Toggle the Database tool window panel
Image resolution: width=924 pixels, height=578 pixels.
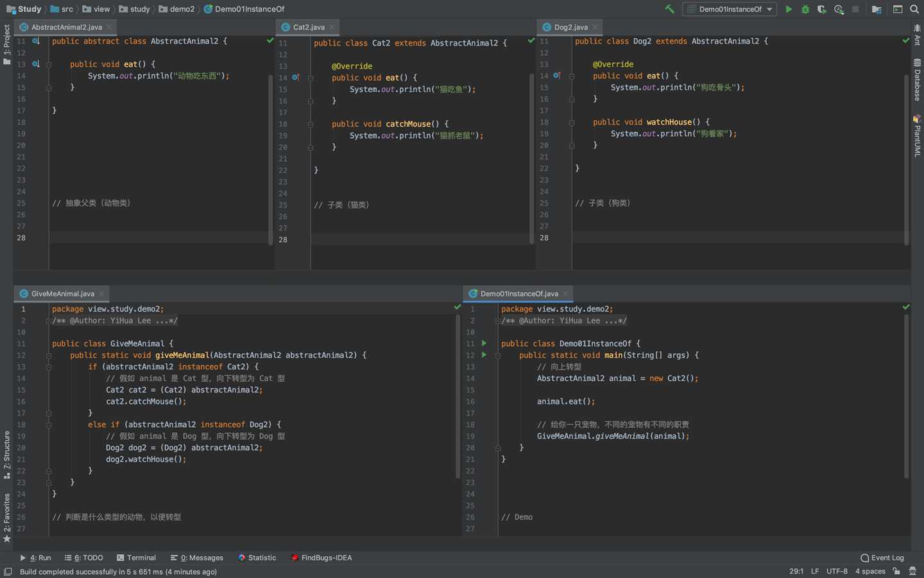917,80
